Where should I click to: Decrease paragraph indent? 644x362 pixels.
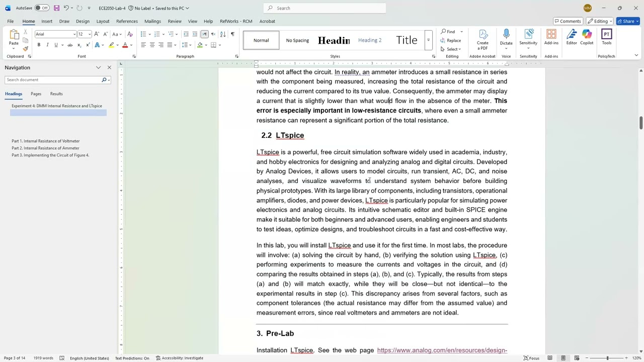[186, 34]
